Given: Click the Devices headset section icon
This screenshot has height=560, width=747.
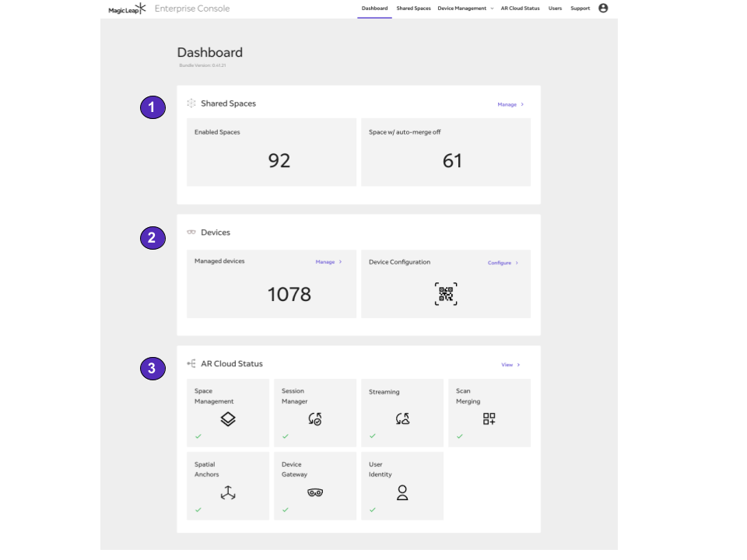Looking at the screenshot, I should click(191, 233).
